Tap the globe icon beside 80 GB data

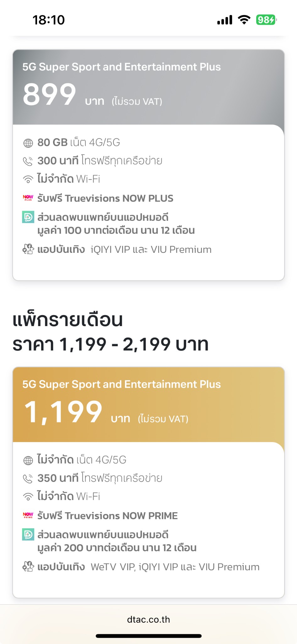coord(28,143)
